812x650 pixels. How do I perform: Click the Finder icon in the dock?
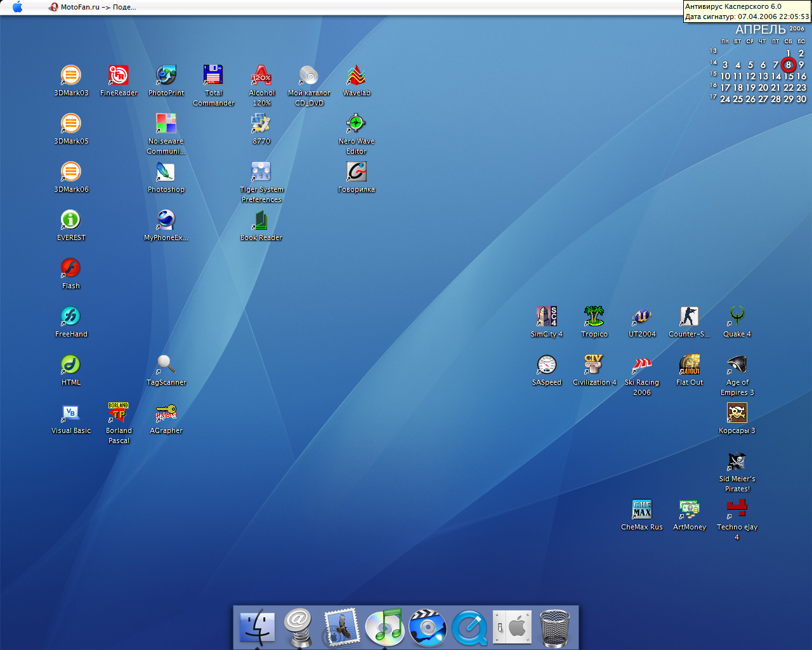pos(257,627)
